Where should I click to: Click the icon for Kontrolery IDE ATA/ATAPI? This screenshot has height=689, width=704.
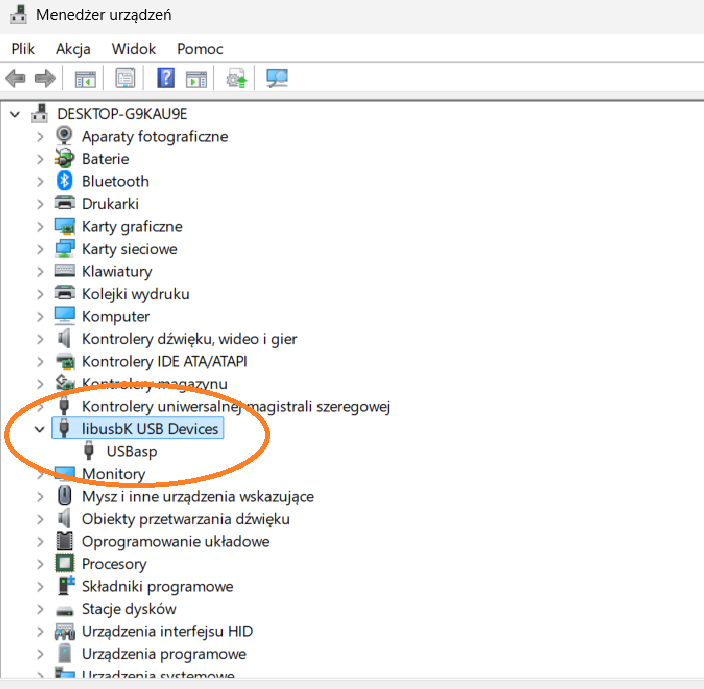pyautogui.click(x=64, y=361)
